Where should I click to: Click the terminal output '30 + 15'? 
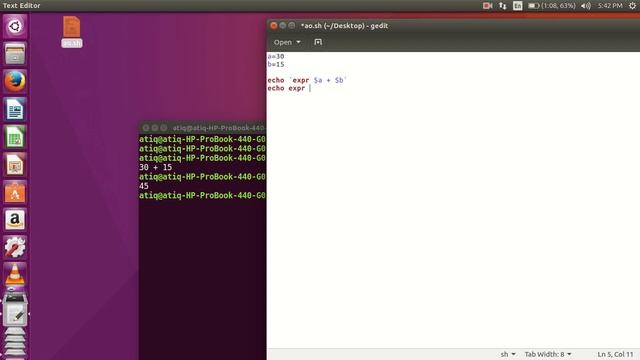point(156,167)
